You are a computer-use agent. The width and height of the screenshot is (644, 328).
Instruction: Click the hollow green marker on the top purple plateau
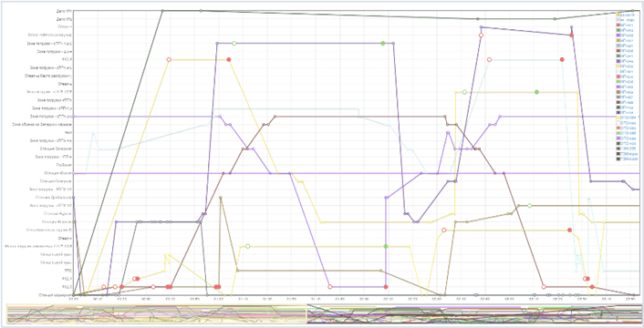pos(234,43)
